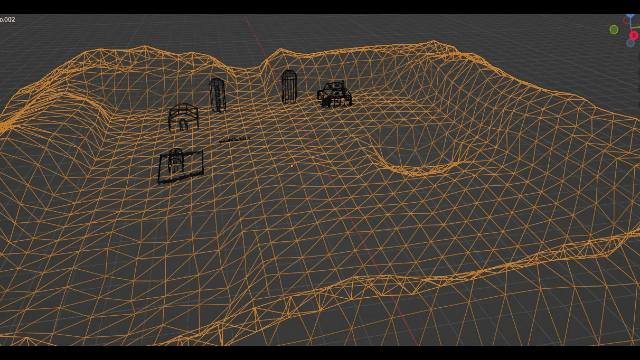This screenshot has height=360, width=640.
Task: Select the square-fenced structure wireframe object
Action: pyautogui.click(x=180, y=166)
